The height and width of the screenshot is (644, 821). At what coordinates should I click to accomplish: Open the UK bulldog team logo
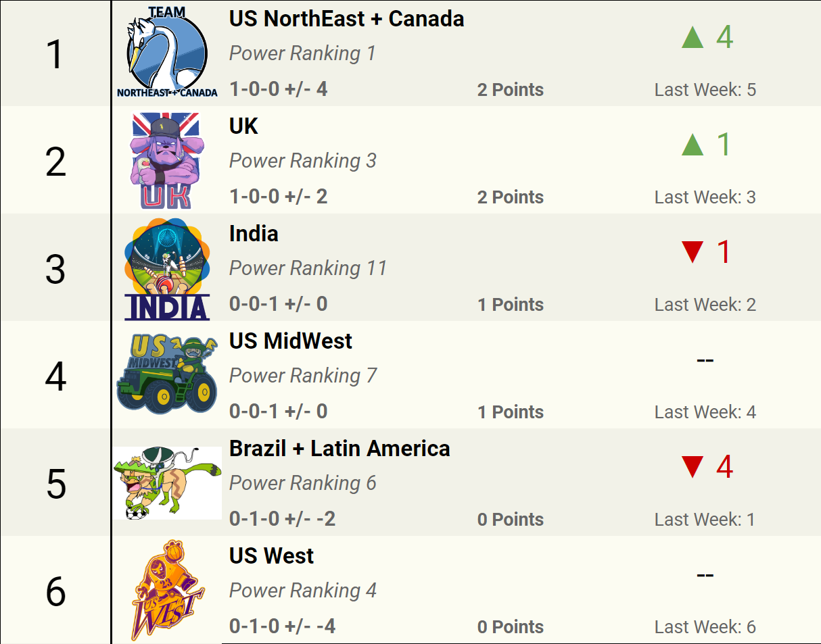(x=166, y=160)
